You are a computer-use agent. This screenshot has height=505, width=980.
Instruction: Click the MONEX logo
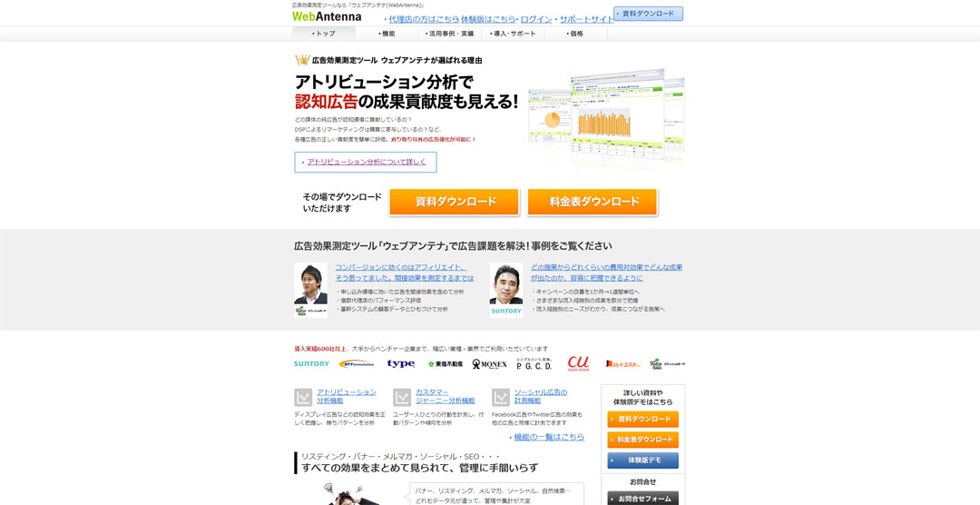pos(489,363)
